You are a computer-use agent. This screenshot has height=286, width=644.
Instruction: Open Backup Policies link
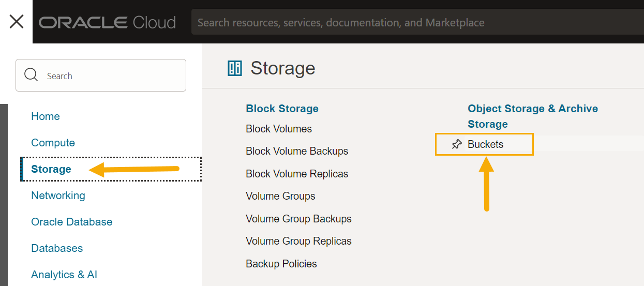click(281, 264)
